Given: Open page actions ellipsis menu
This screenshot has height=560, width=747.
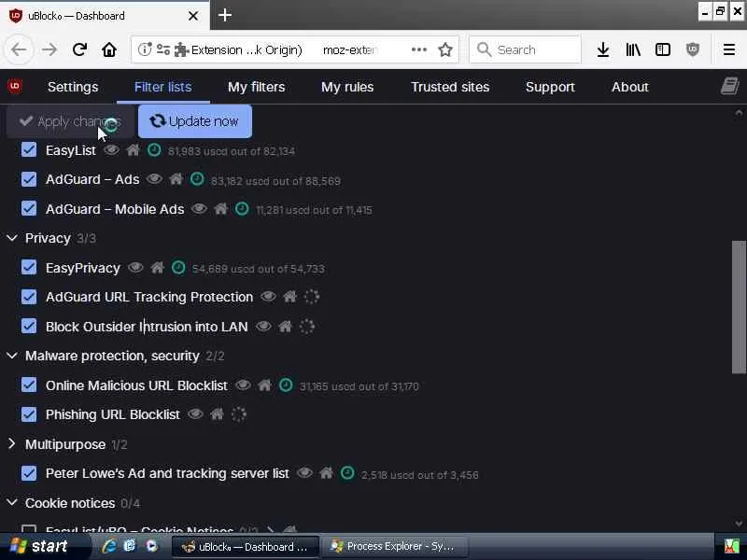Looking at the screenshot, I should [418, 49].
